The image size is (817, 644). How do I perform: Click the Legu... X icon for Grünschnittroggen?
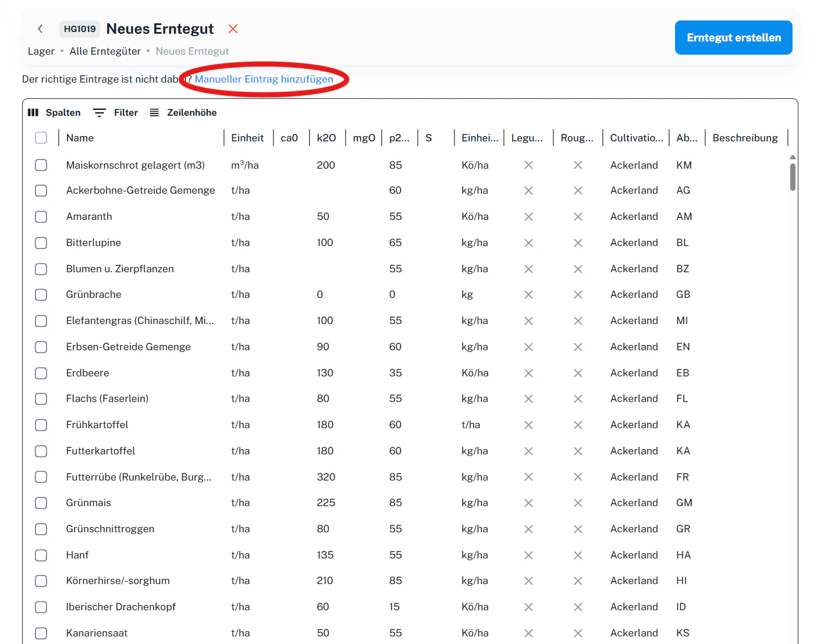pos(528,529)
